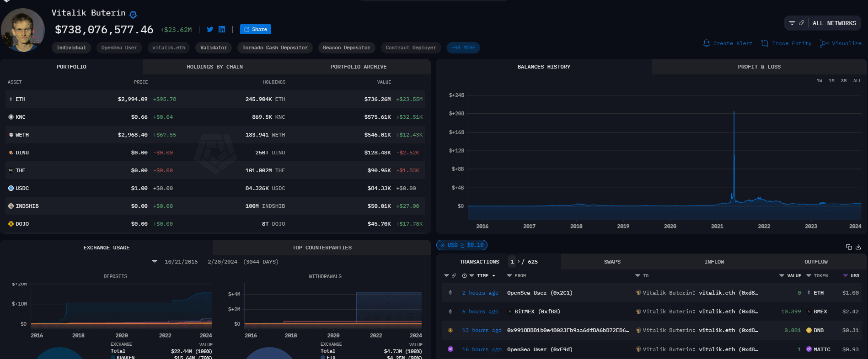Select the 1W chart time range

[819, 81]
